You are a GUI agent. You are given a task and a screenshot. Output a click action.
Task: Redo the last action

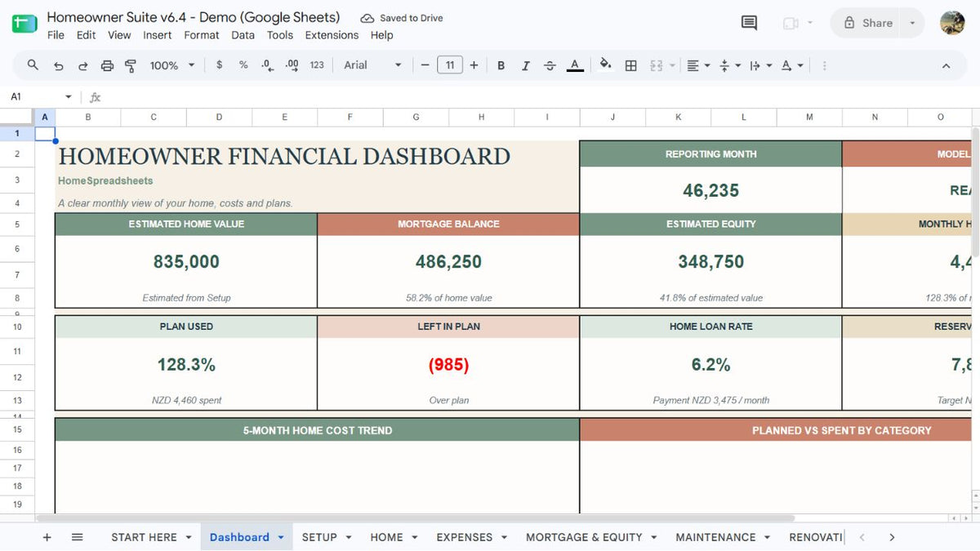point(82,65)
